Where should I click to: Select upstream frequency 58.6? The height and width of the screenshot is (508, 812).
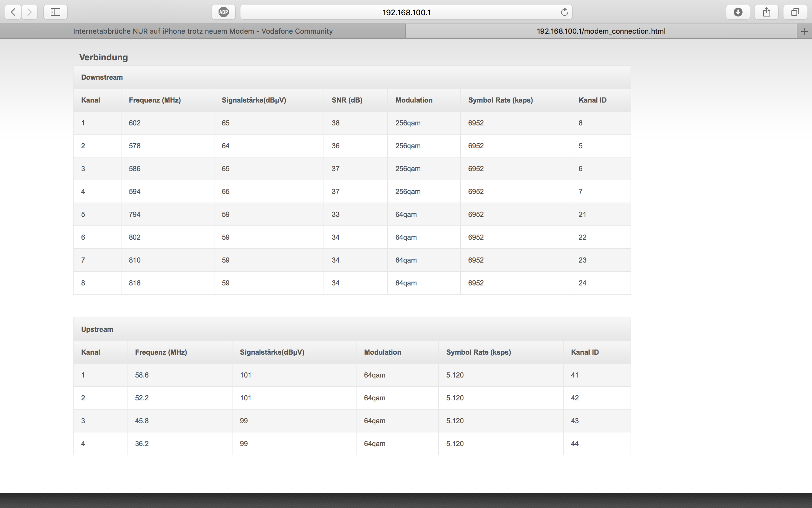141,375
